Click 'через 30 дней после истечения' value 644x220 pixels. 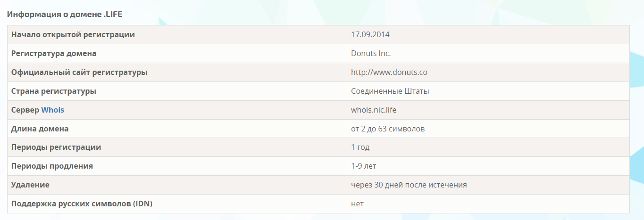pos(409,185)
